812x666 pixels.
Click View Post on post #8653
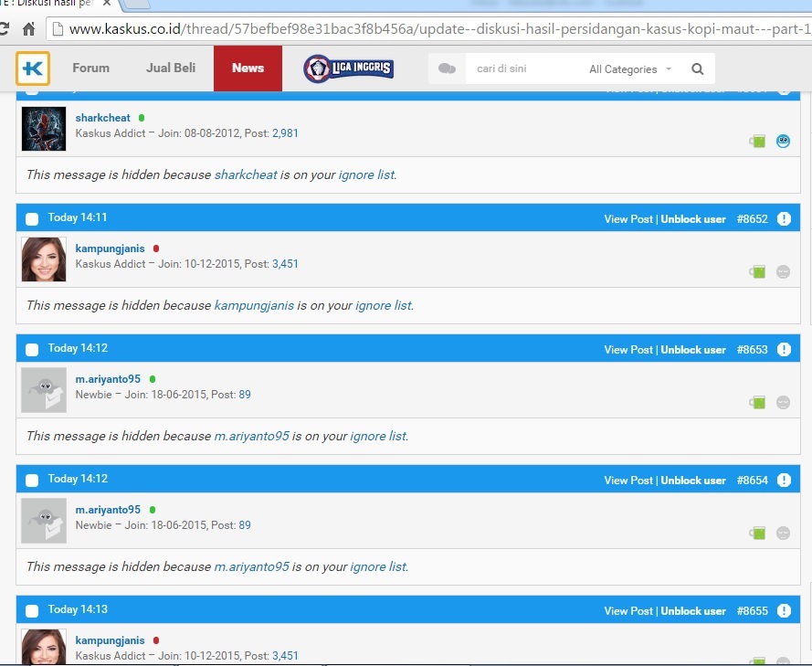(628, 350)
